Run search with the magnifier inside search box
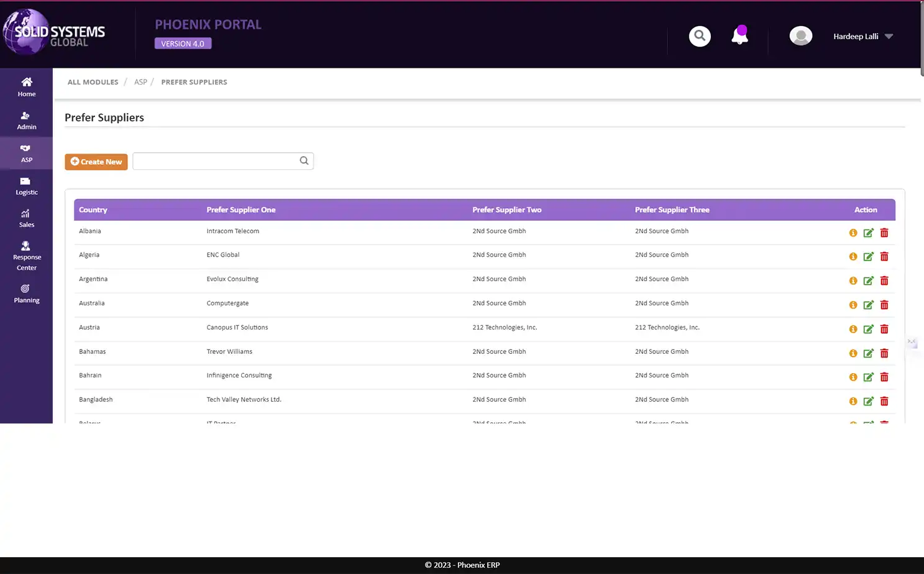The height and width of the screenshot is (574, 924). point(304,160)
